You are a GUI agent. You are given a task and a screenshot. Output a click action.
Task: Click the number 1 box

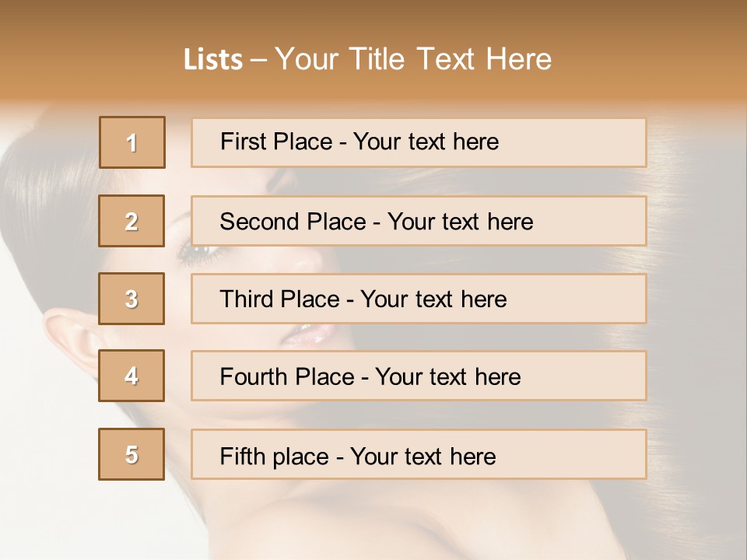click(x=132, y=142)
